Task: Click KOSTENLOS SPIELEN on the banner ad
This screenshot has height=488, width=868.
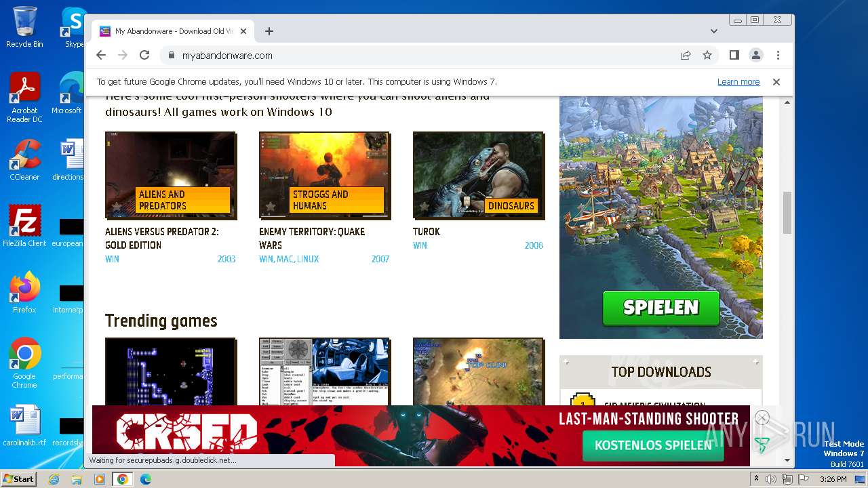Action: [x=653, y=445]
